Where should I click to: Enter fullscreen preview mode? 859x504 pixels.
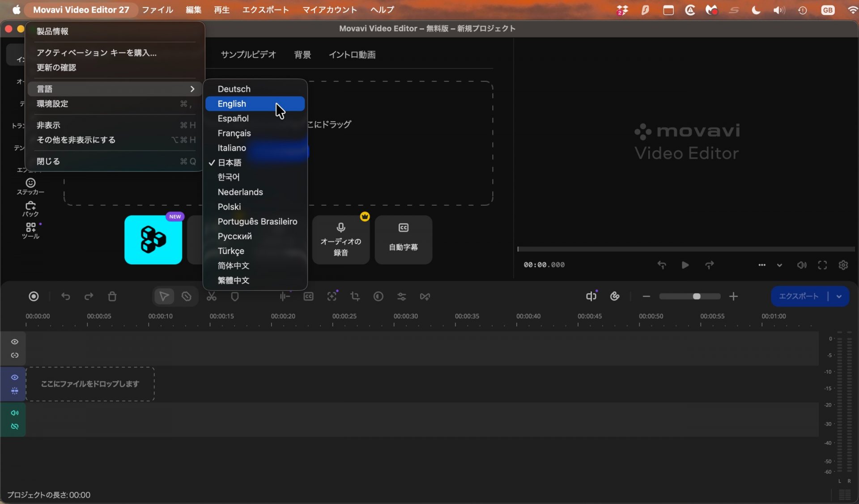click(x=822, y=265)
